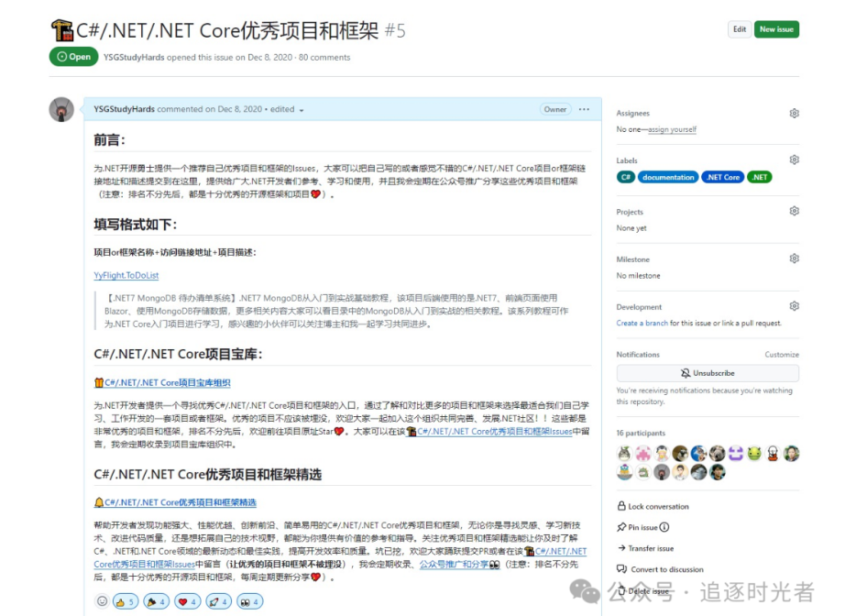856x616 pixels.
Task: Add emoji reaction with smiley icon
Action: click(x=102, y=601)
